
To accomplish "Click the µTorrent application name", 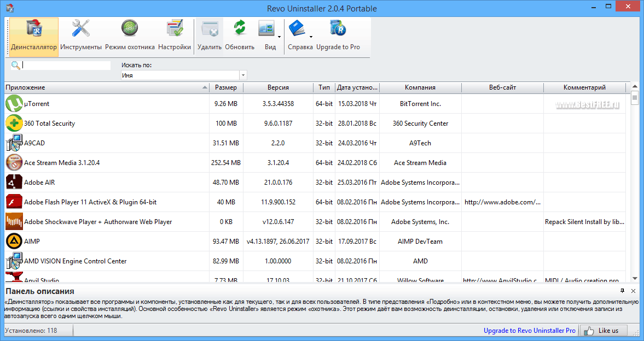I will tap(37, 104).
